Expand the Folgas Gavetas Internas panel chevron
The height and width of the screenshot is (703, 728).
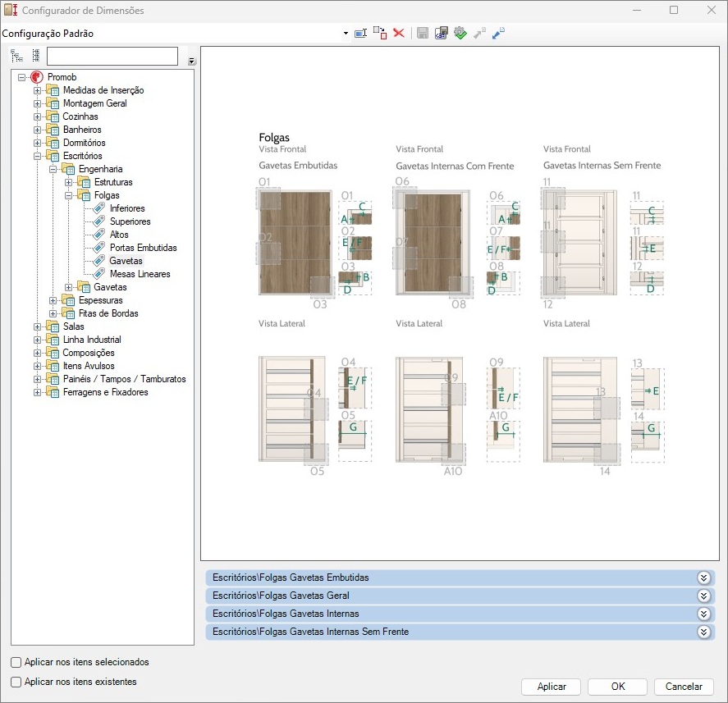click(x=704, y=614)
